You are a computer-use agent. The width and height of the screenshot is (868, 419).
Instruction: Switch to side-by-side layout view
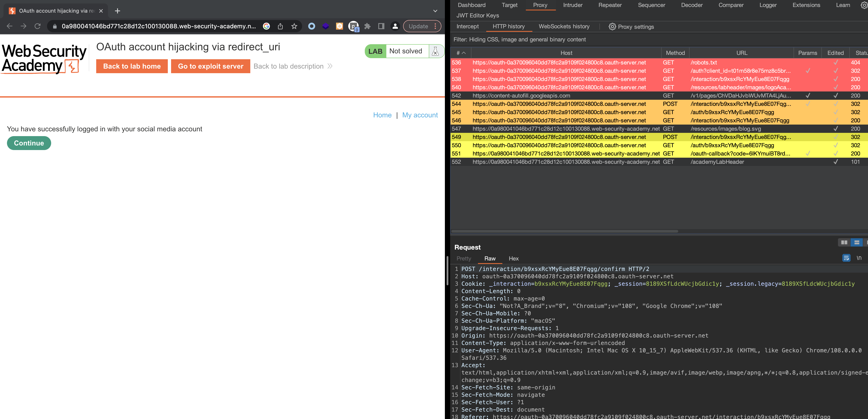(x=844, y=242)
